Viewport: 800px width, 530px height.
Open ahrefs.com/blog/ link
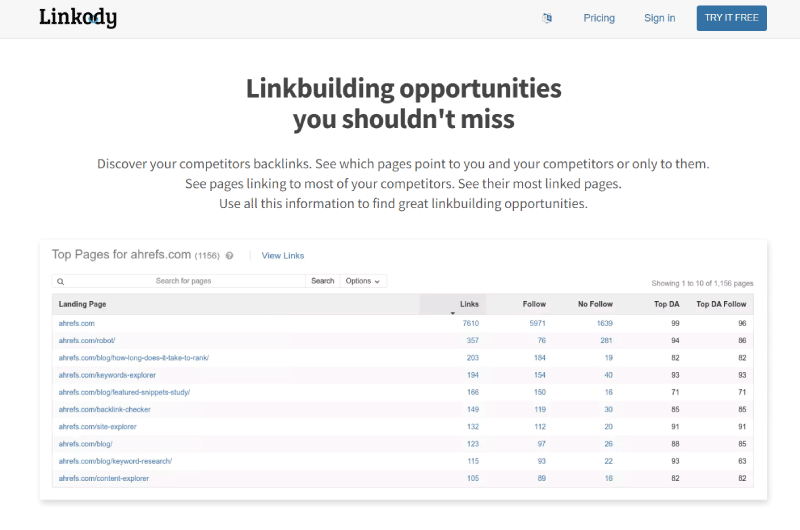coord(85,444)
